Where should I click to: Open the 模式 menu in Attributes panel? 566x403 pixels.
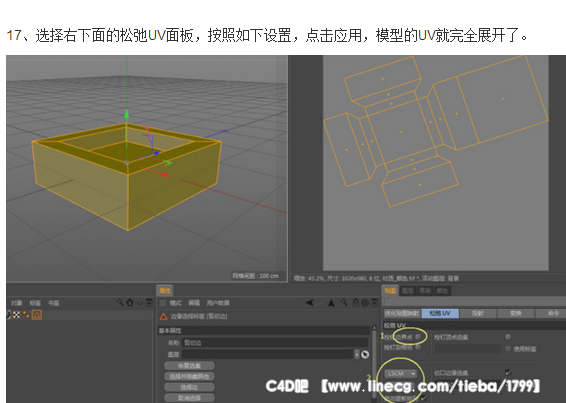pos(175,303)
